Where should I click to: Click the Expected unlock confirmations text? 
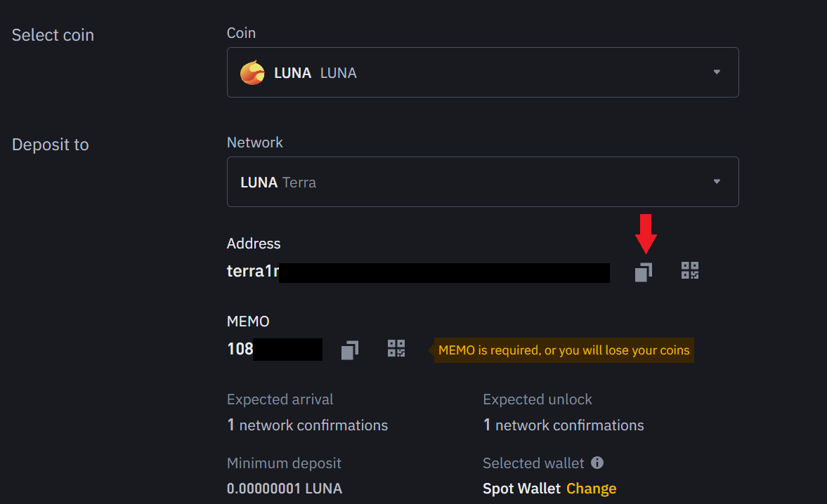tap(564, 425)
